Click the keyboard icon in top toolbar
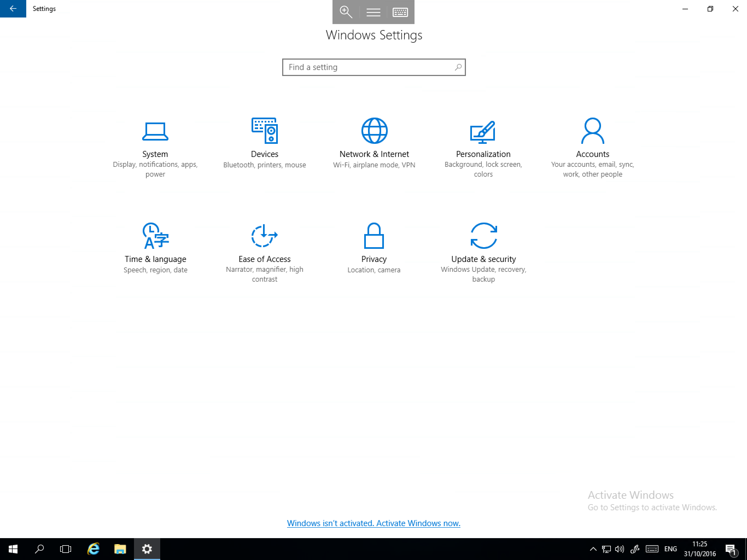 tap(400, 12)
